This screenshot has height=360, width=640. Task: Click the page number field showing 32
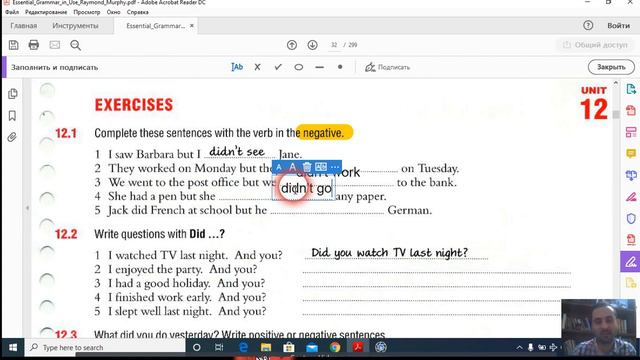pos(334,45)
